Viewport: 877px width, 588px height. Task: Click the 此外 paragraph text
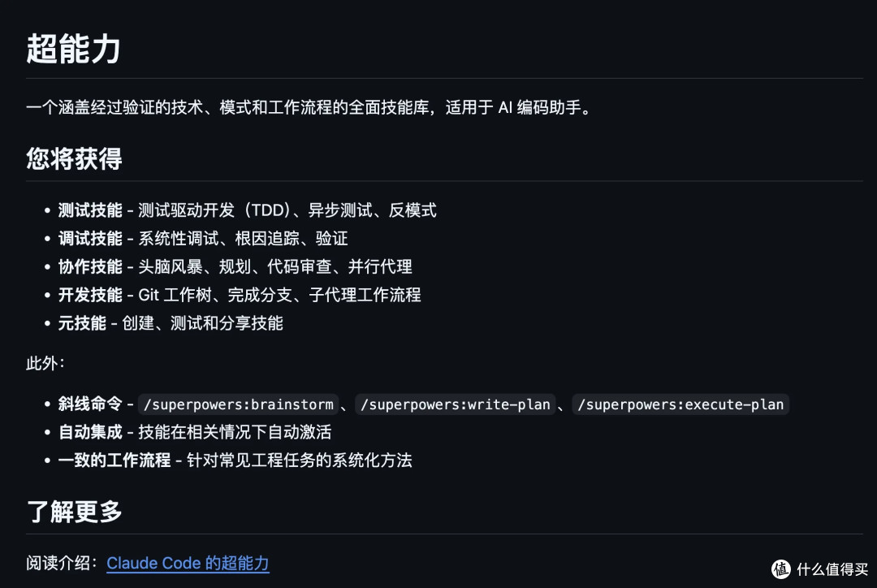45,364
